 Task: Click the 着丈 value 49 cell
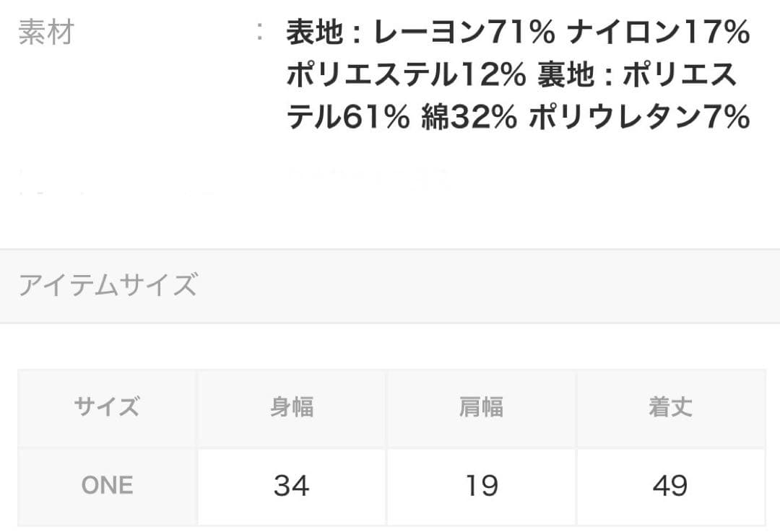click(x=670, y=486)
